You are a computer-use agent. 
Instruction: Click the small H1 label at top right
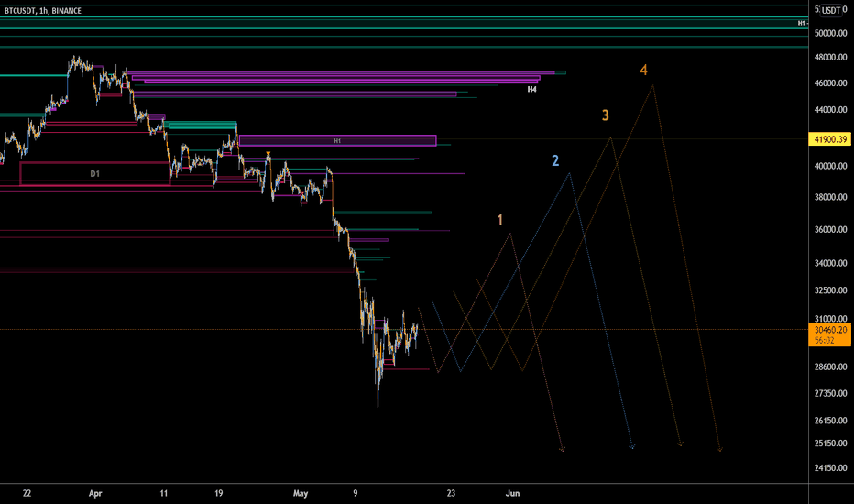(801, 24)
